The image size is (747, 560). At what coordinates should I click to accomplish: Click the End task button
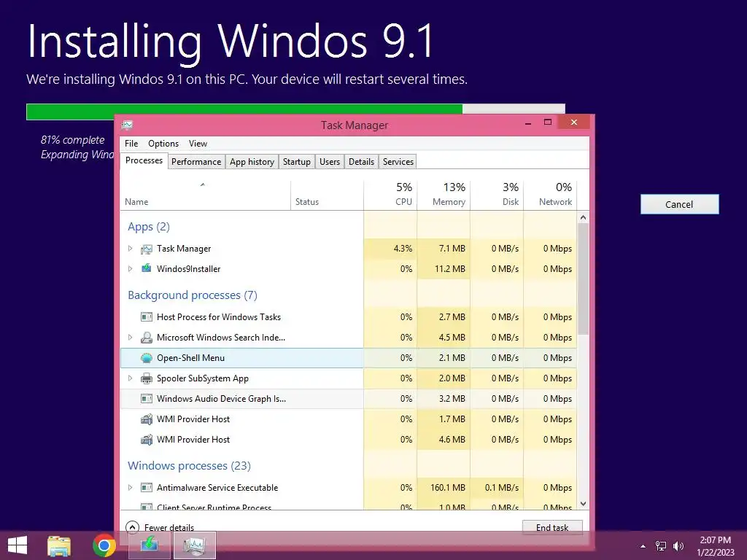[x=552, y=528]
